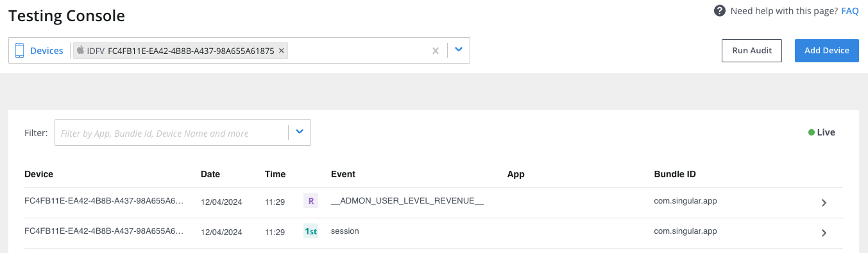Expand the __ADMON_USER_LEVEL_REVENUE__ row chevron

tap(824, 203)
